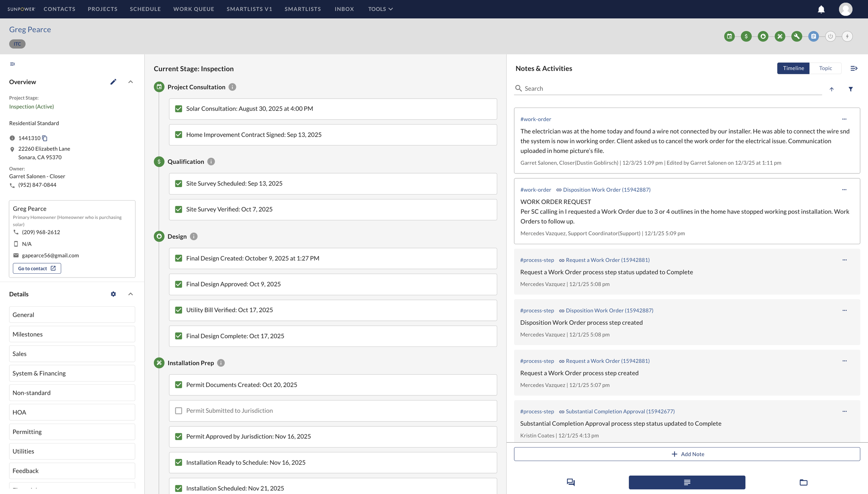This screenshot has width=868, height=494.
Task: Click the lightning bolt stage icon
Action: [x=847, y=36]
